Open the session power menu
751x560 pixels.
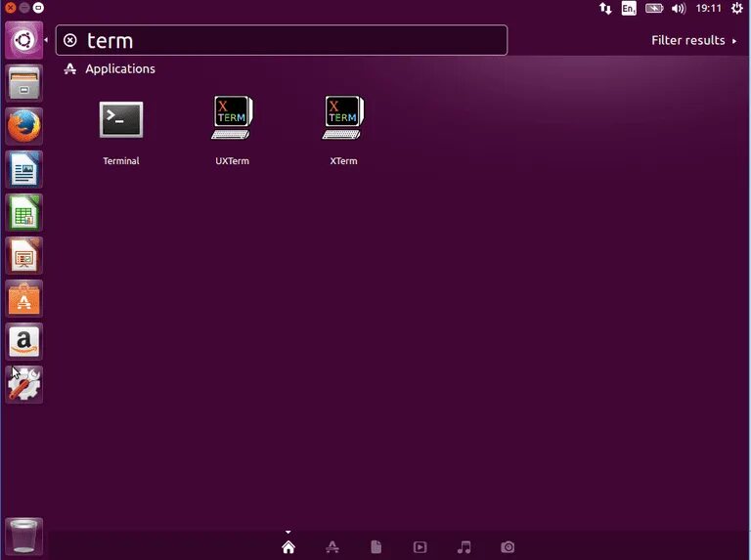click(x=737, y=8)
